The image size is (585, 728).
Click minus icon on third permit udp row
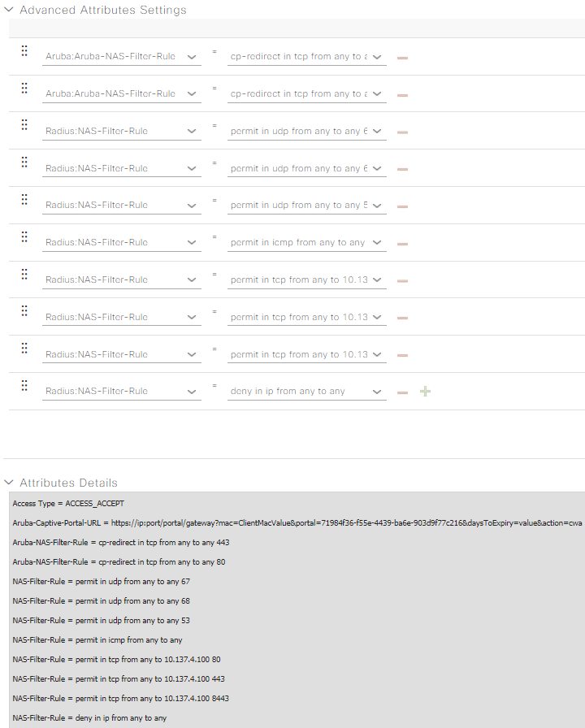402,206
